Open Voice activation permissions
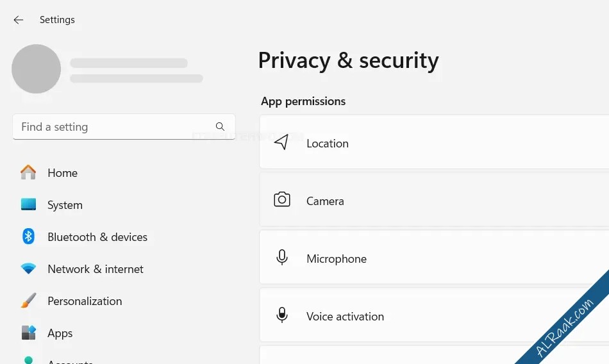Screen dimensions: 609x364 pyautogui.click(x=434, y=315)
